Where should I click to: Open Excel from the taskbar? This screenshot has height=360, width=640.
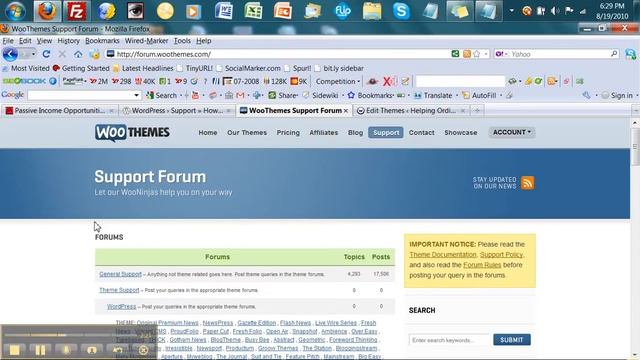point(253,11)
